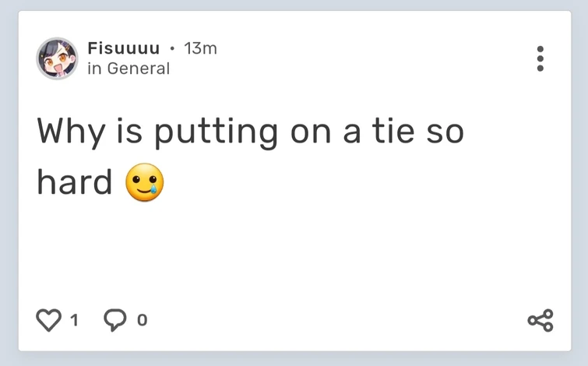Image resolution: width=588 pixels, height=366 pixels.
Task: Open comments via the speech bubble icon
Action: click(115, 320)
